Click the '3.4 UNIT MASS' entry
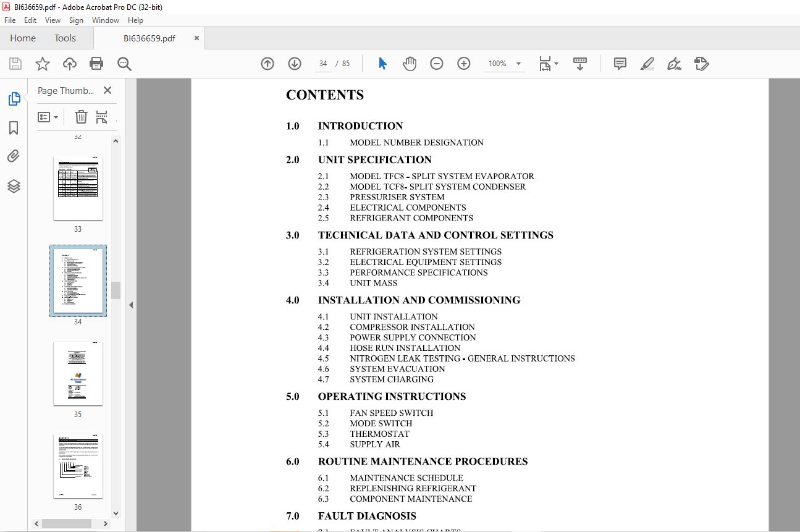This screenshot has height=532, width=800. [358, 283]
